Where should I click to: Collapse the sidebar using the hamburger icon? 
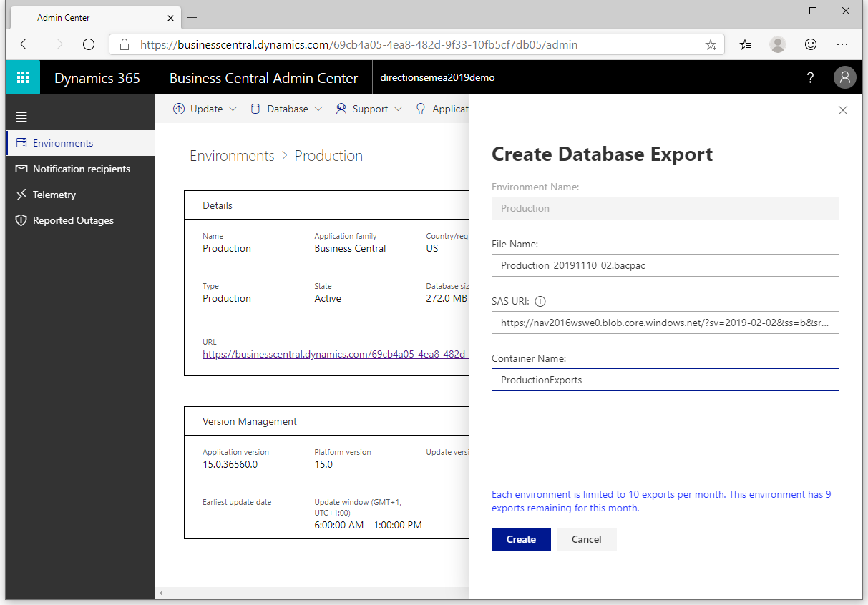pyautogui.click(x=21, y=116)
